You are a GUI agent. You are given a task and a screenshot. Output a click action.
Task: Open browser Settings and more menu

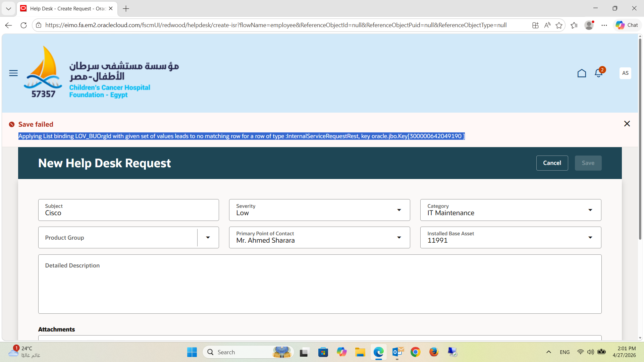click(x=604, y=25)
